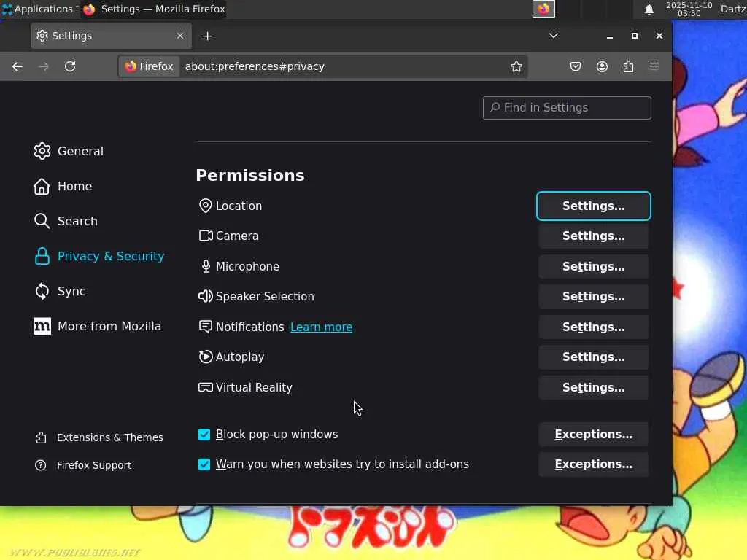
Task: Switch to the Search settings category
Action: pos(77,221)
